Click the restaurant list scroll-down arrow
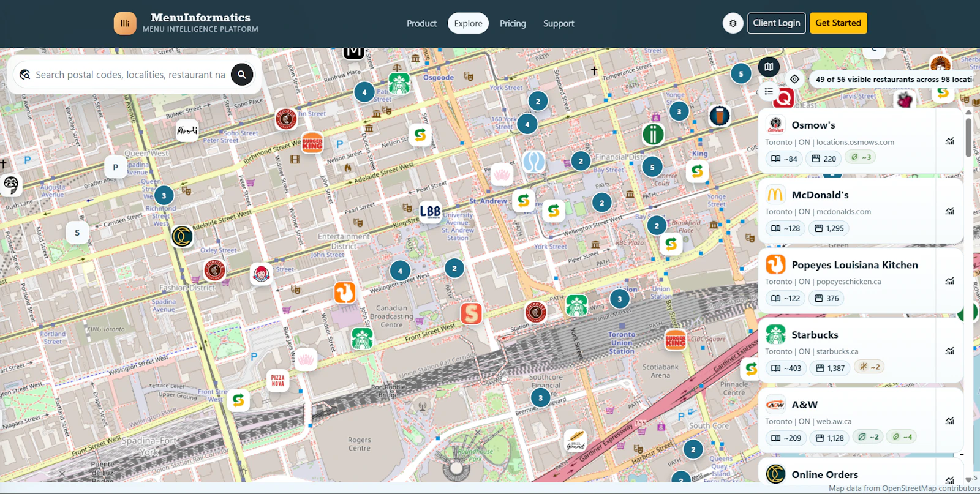Viewport: 980px width, 494px height. [968, 479]
